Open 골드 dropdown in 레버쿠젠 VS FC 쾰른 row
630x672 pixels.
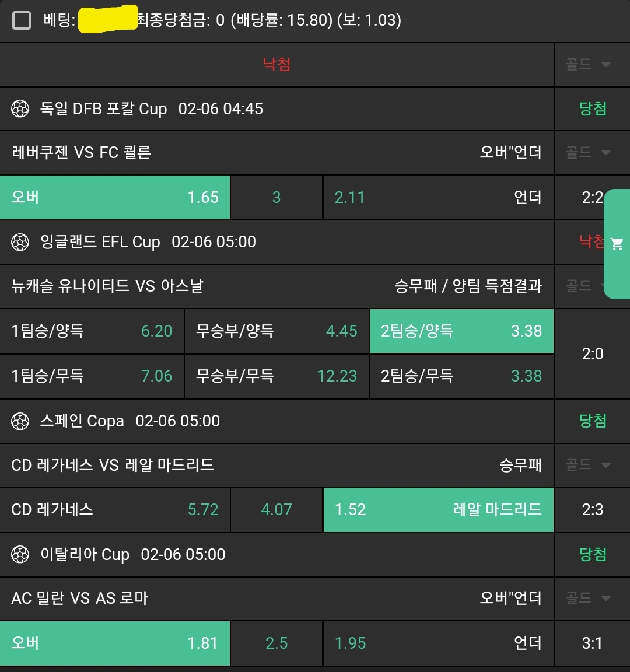click(587, 153)
